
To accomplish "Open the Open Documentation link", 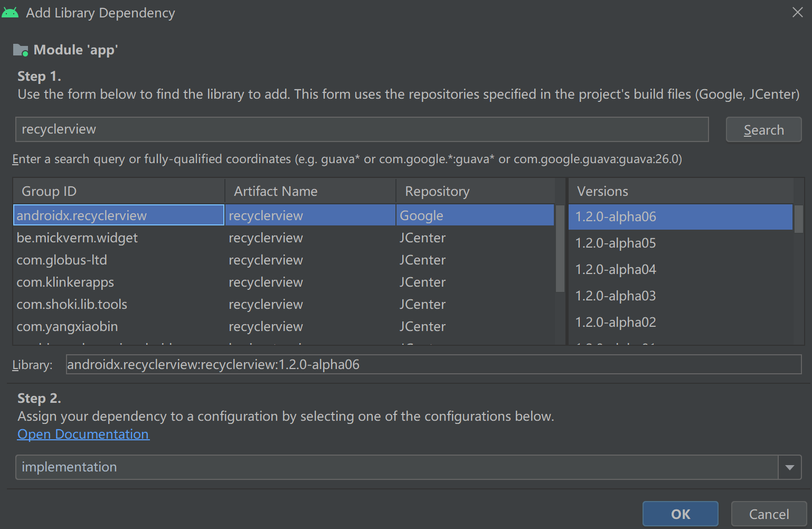I will coord(83,434).
